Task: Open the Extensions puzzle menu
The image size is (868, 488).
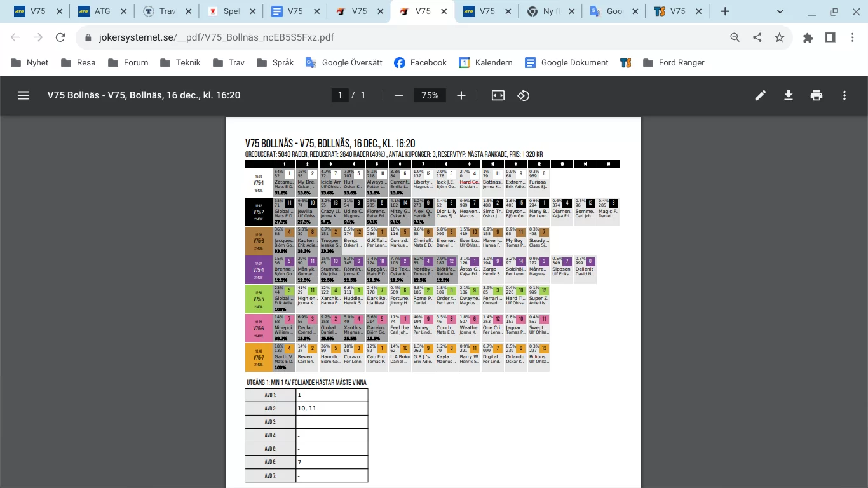Action: pos(808,37)
